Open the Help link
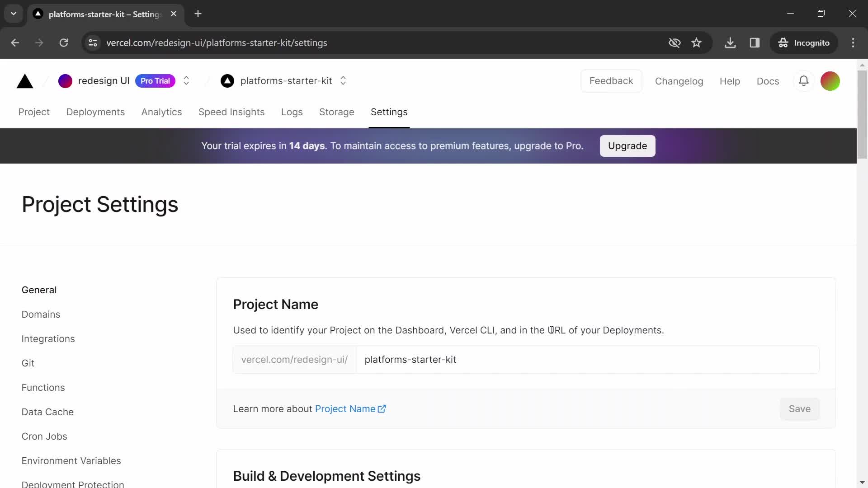The image size is (868, 488). point(730,81)
